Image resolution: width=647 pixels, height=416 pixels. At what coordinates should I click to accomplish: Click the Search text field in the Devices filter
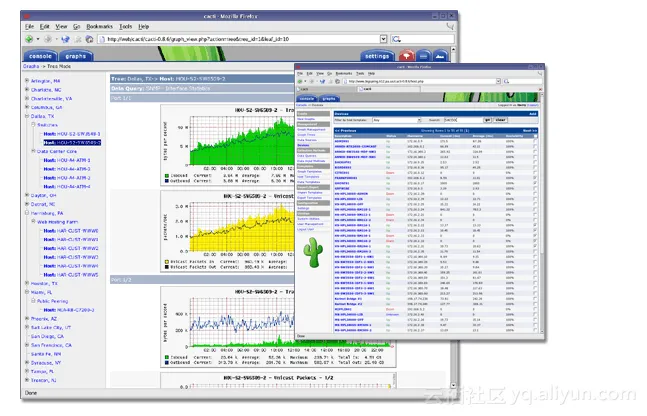coord(463,120)
